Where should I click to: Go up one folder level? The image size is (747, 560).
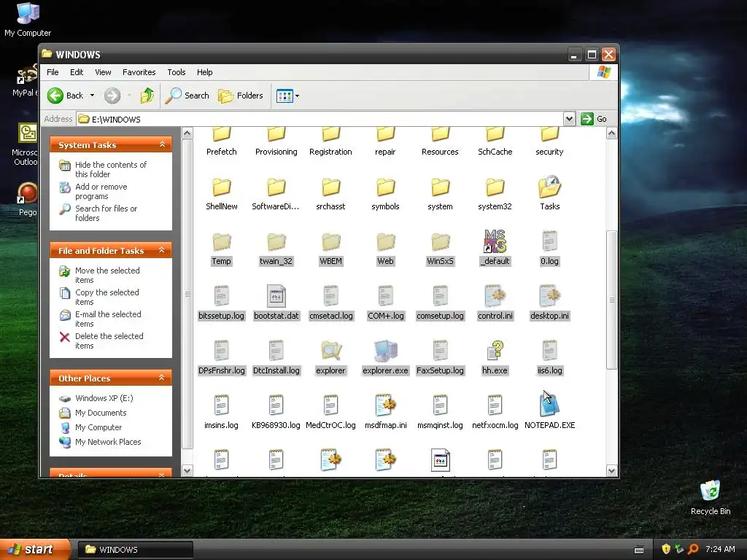coord(147,96)
